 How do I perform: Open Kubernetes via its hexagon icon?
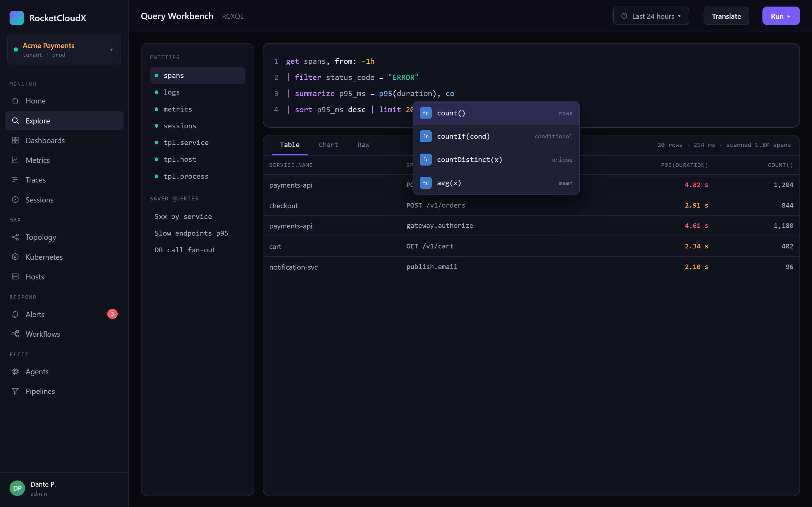click(15, 257)
